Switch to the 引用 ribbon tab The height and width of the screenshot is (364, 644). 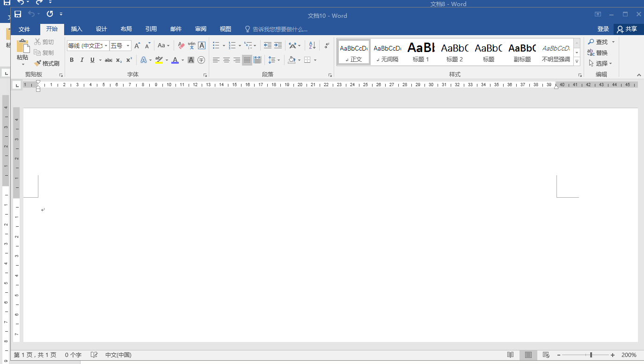pos(151,29)
